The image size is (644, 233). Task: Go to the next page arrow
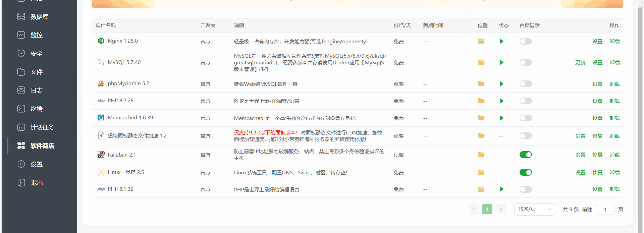coord(500,209)
